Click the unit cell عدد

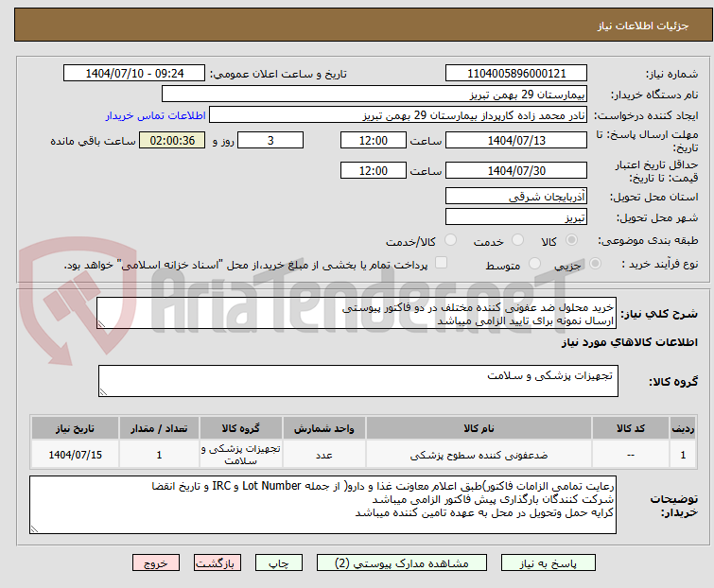(323, 454)
